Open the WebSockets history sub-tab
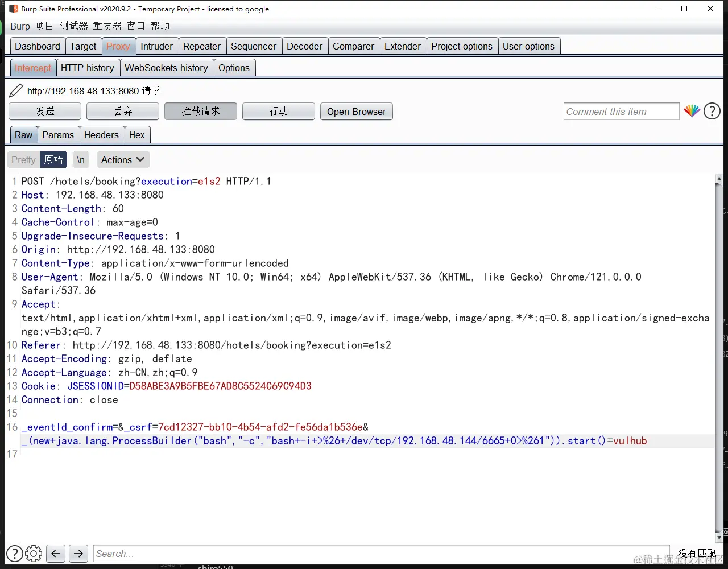Screen dimensions: 728x569 (x=167, y=68)
